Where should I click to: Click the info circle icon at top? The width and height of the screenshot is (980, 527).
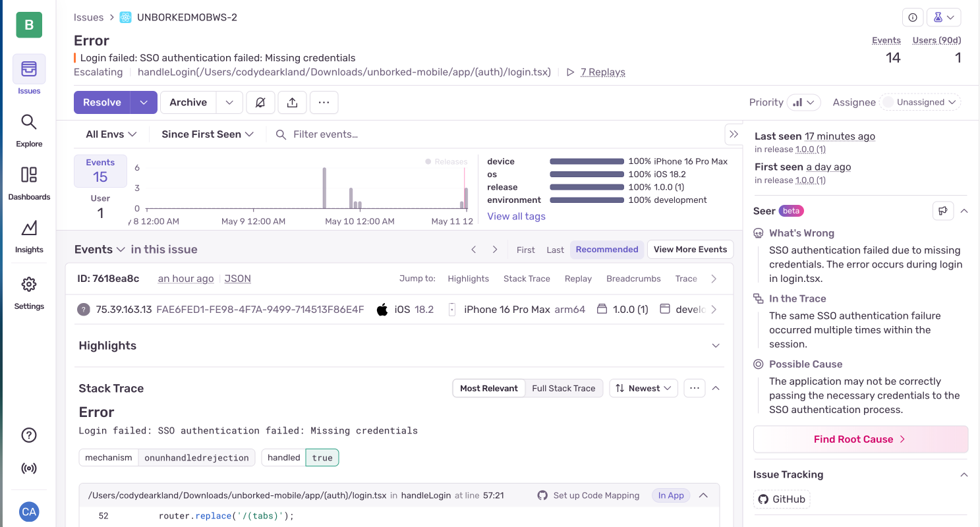pos(912,18)
